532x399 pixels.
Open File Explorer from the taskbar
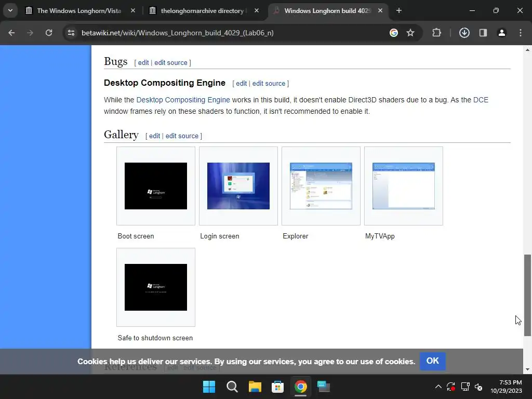coord(255,387)
